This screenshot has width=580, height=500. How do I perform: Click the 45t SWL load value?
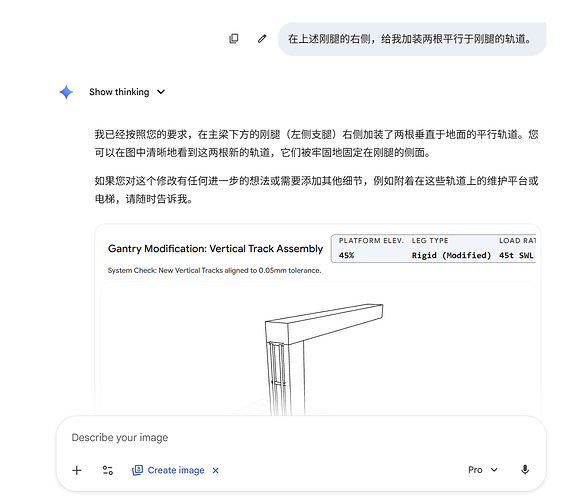click(516, 256)
